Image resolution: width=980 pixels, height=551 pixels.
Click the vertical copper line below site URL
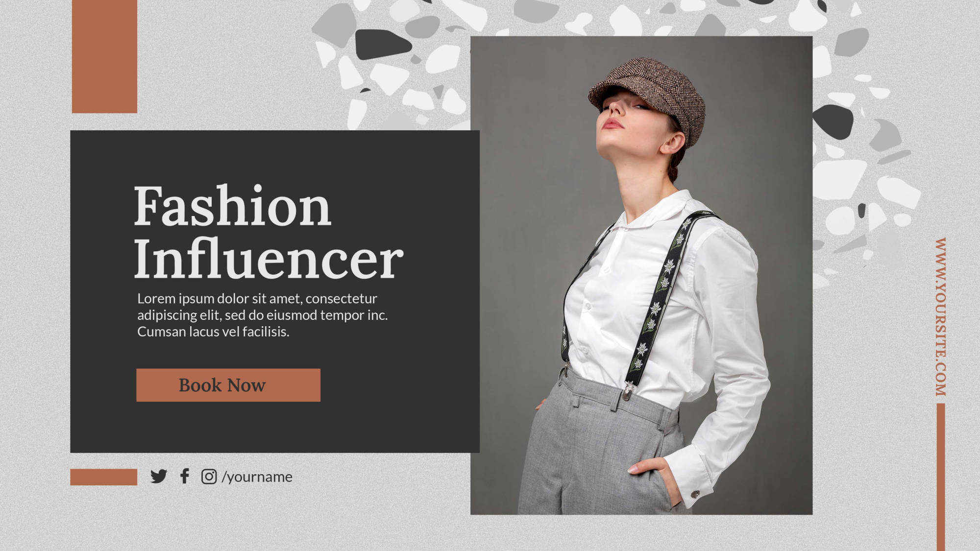(x=941, y=477)
